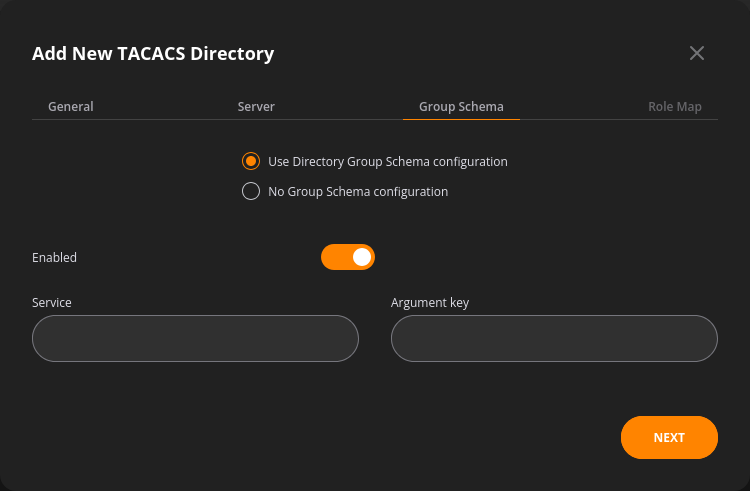Viewport: 750px width, 491px height.
Task: Click the 'Service' field label
Action: (52, 303)
